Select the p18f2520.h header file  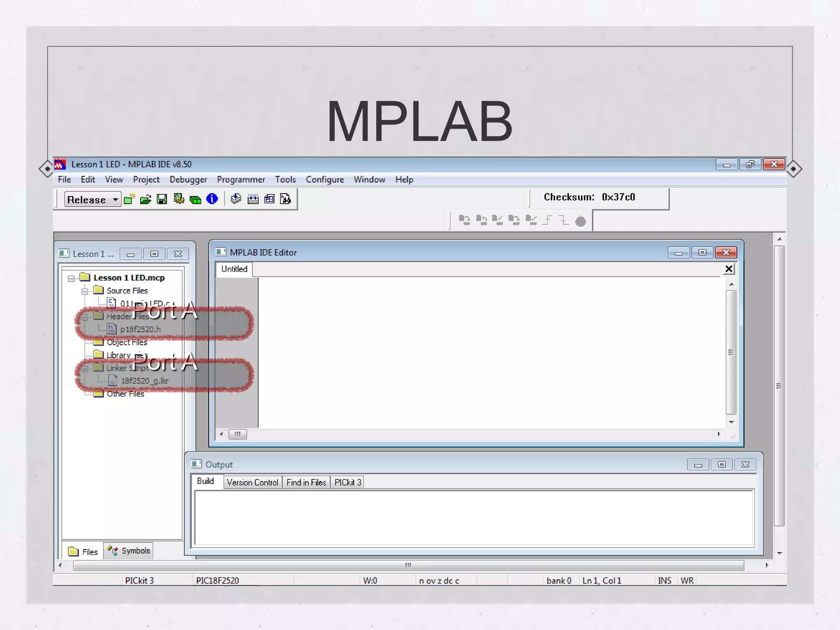coord(140,329)
